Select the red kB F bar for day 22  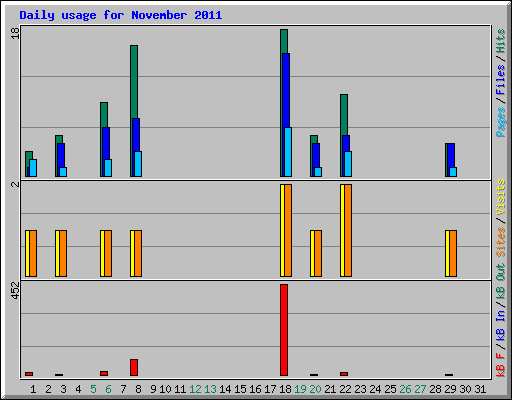coord(344,374)
